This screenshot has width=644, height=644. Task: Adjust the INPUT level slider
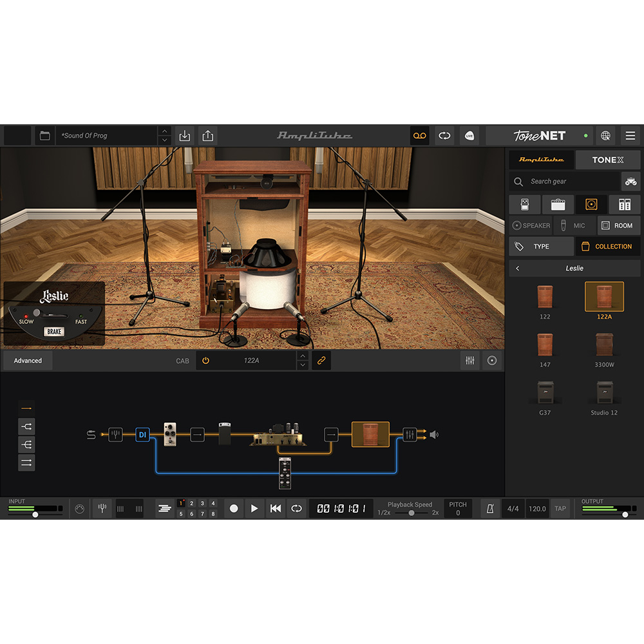[35, 514]
